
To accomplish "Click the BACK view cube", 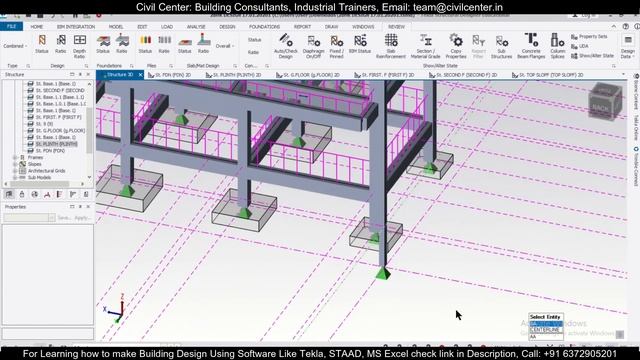I will click(604, 102).
